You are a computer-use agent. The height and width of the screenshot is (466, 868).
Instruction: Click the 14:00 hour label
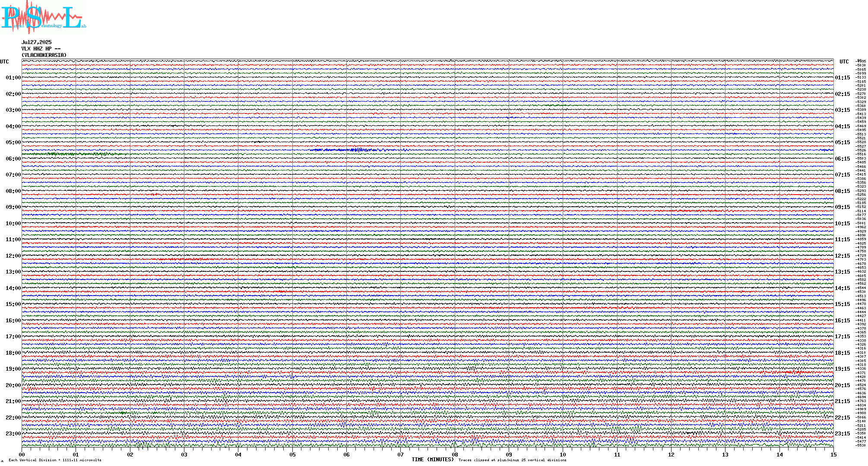tap(13, 288)
